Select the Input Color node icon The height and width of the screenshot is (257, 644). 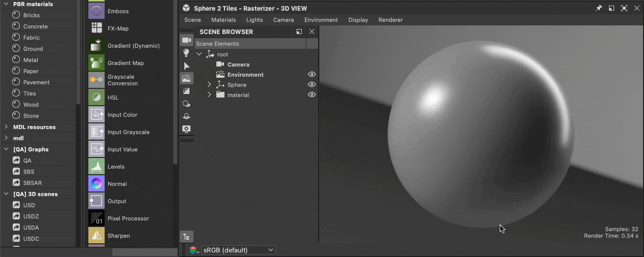[96, 114]
